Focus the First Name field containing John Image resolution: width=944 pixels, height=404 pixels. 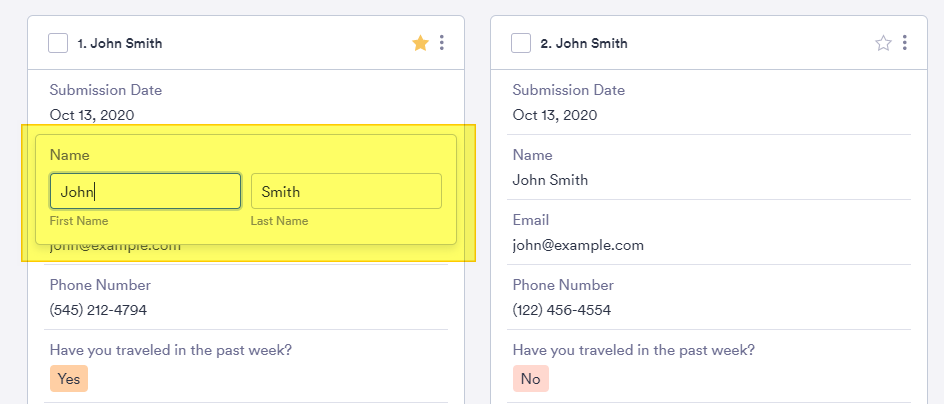(145, 191)
